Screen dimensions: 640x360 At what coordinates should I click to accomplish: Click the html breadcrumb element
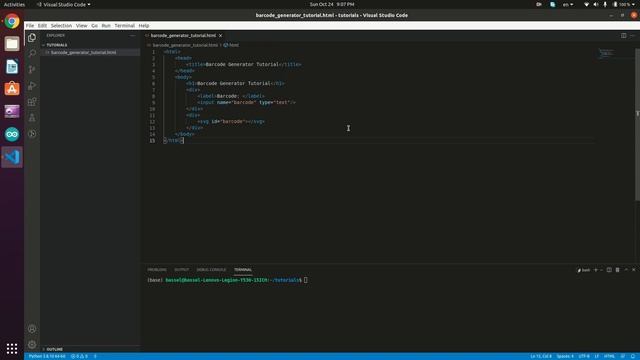point(231,45)
